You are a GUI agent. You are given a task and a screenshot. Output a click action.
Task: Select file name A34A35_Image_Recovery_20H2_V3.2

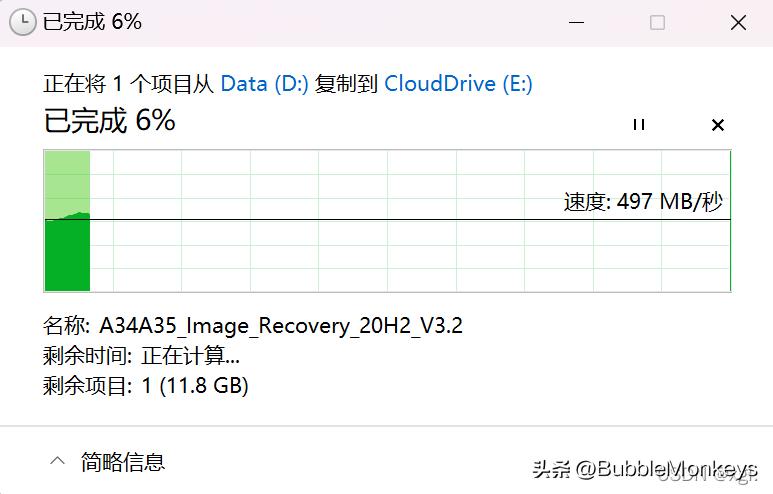click(x=281, y=326)
